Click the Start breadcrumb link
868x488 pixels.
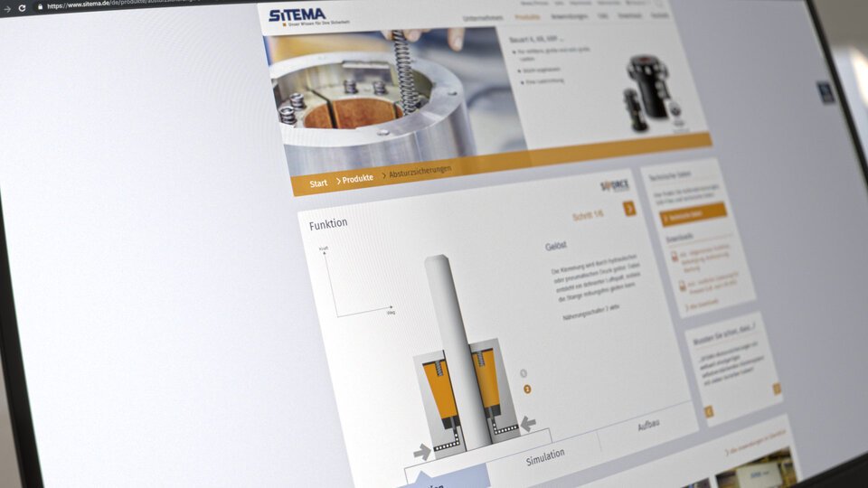[x=318, y=183]
